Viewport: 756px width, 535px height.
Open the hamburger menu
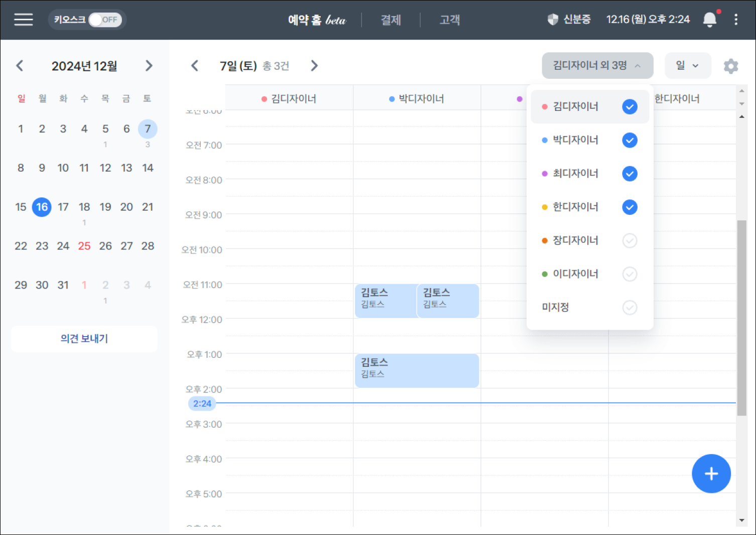point(24,20)
